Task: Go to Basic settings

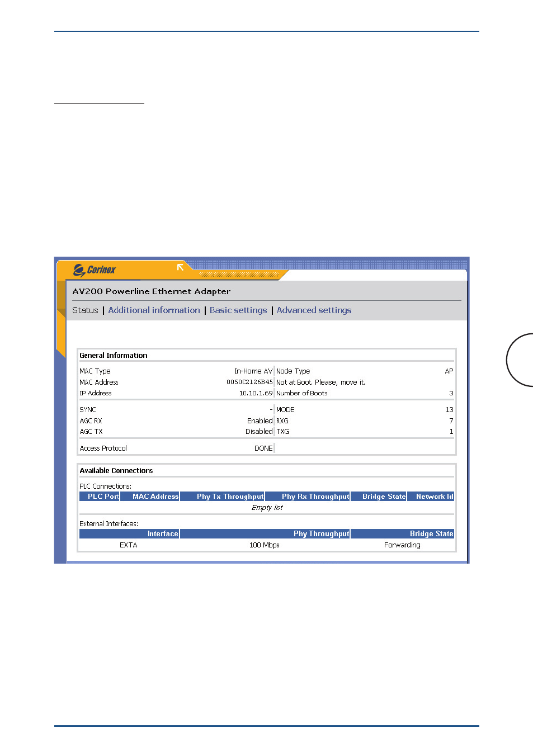Action: pyautogui.click(x=238, y=310)
